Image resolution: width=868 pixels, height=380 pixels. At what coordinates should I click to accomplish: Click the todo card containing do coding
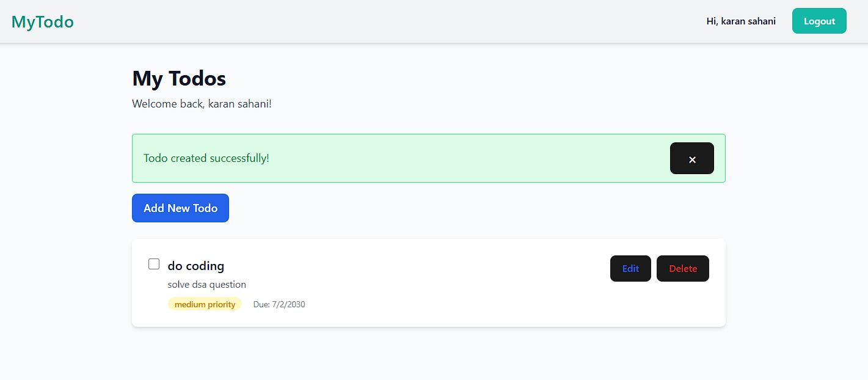click(x=429, y=283)
